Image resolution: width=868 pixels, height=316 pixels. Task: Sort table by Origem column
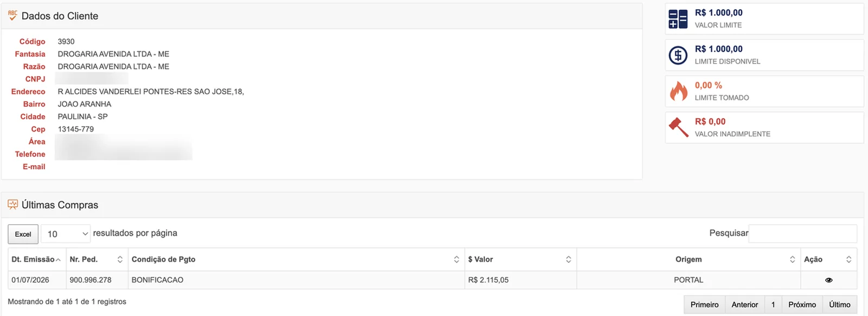[688, 260]
